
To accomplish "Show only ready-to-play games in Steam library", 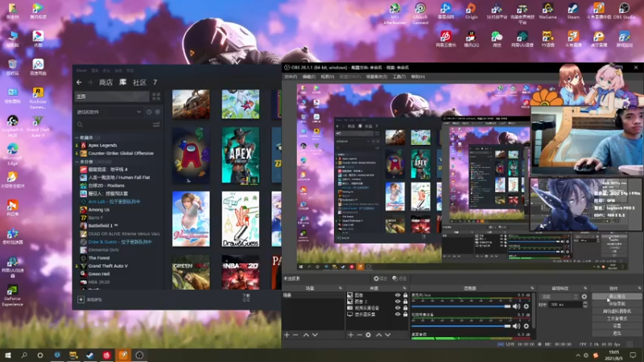I will [158, 112].
